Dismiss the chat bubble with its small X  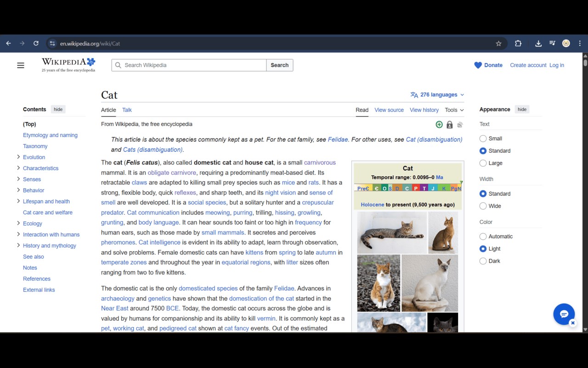click(573, 323)
